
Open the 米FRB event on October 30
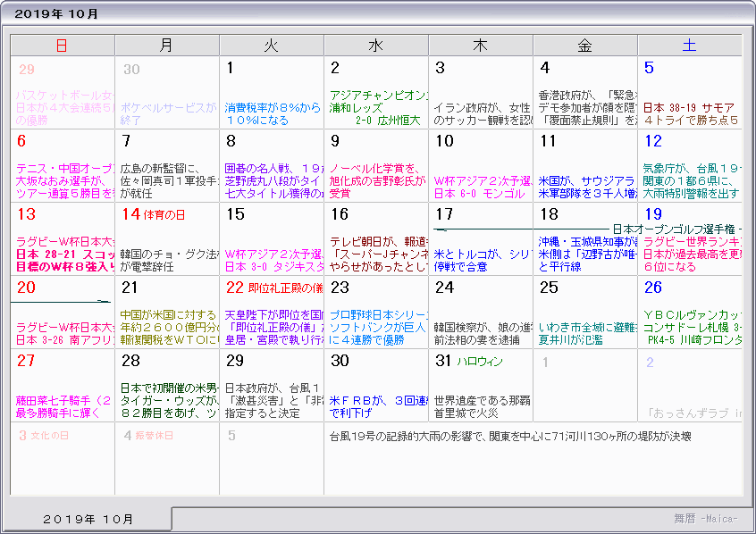pyautogui.click(x=375, y=407)
